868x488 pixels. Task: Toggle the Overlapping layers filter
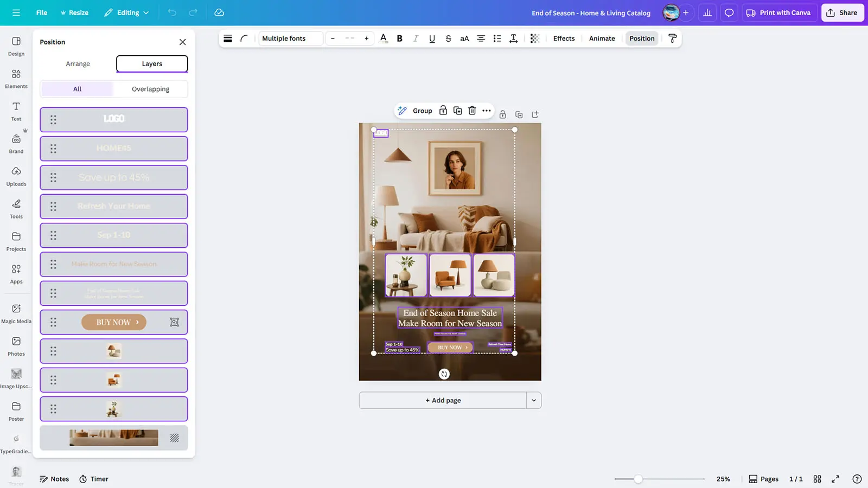(x=150, y=89)
